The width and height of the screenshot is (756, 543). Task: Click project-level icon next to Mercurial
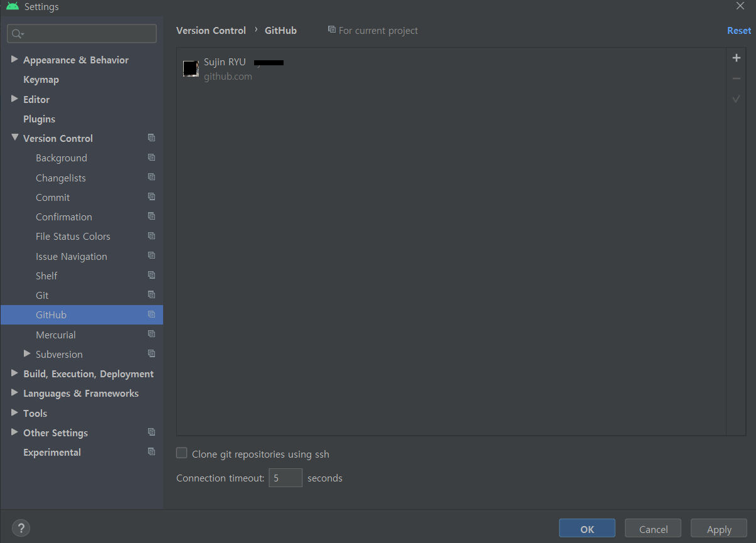coord(151,334)
